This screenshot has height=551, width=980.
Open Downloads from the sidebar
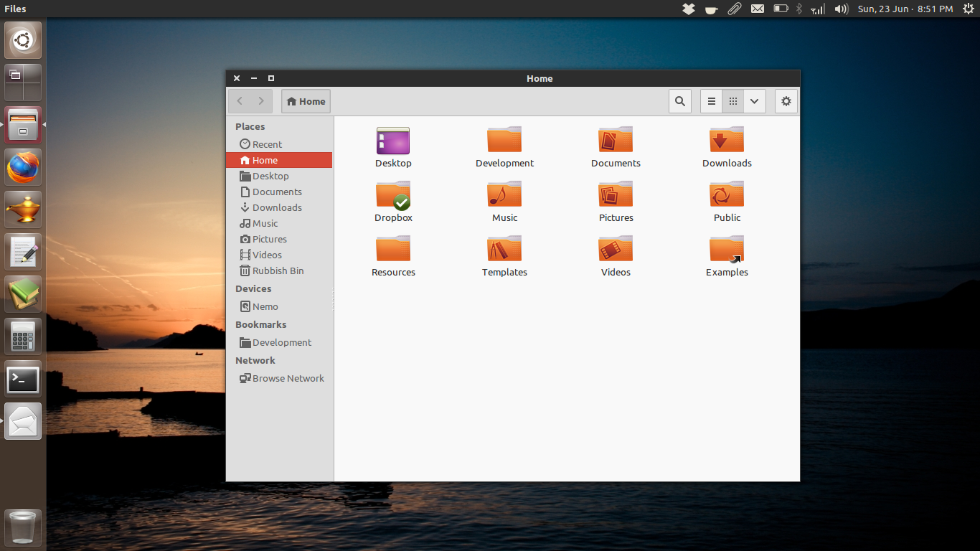tap(279, 207)
